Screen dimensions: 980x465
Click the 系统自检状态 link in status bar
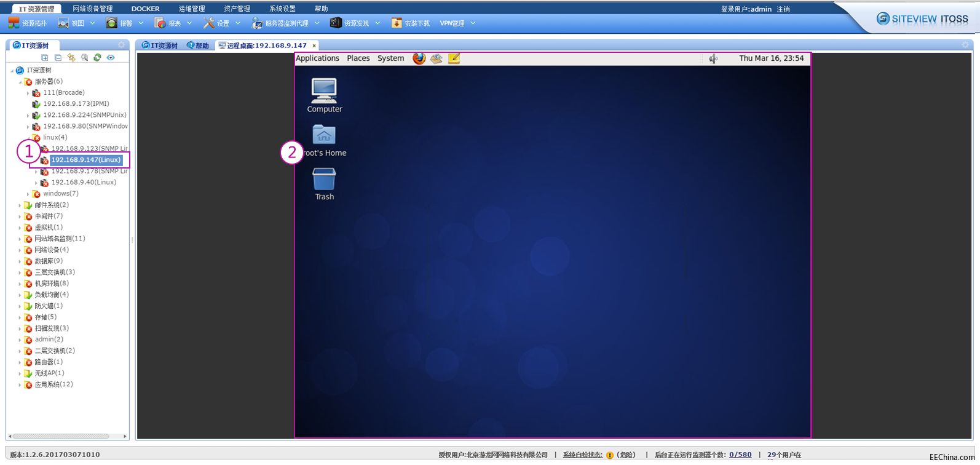point(582,455)
